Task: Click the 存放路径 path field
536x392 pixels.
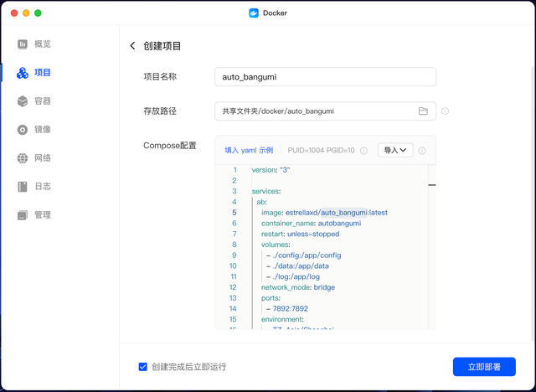Action: (x=325, y=111)
